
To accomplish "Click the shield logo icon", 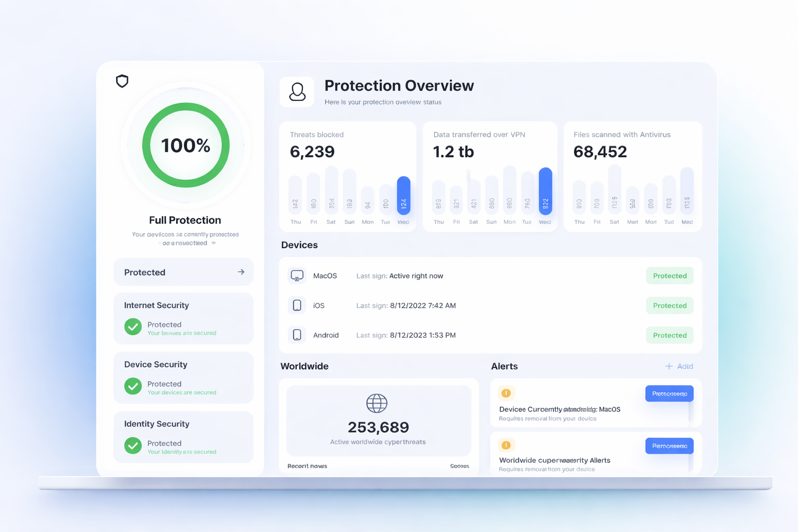I will coord(122,81).
